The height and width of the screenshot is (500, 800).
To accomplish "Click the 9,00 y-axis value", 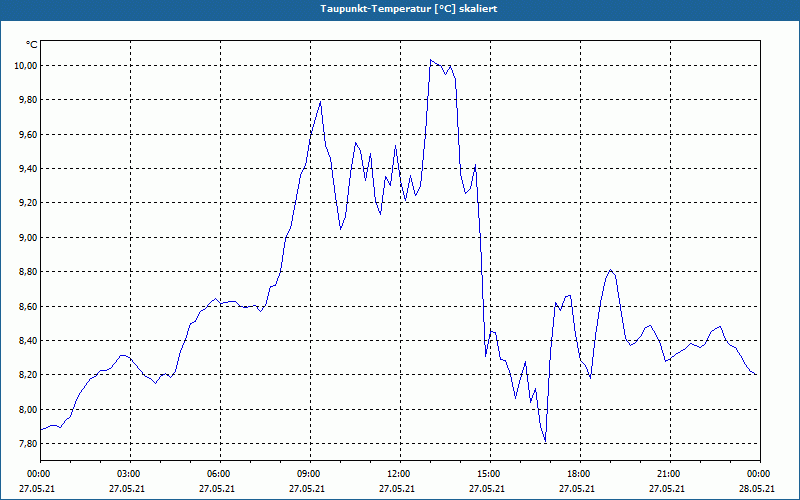I will 28,238.
